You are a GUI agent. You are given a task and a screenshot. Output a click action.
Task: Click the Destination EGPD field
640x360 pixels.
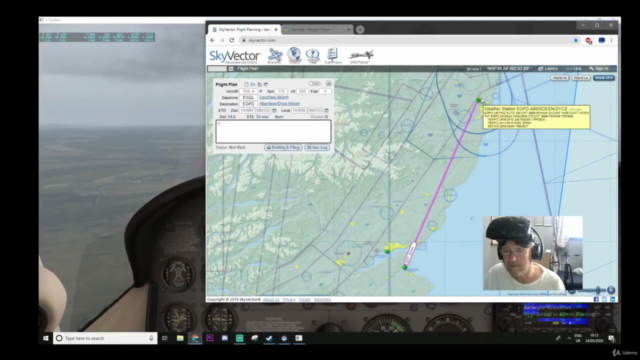click(x=248, y=104)
